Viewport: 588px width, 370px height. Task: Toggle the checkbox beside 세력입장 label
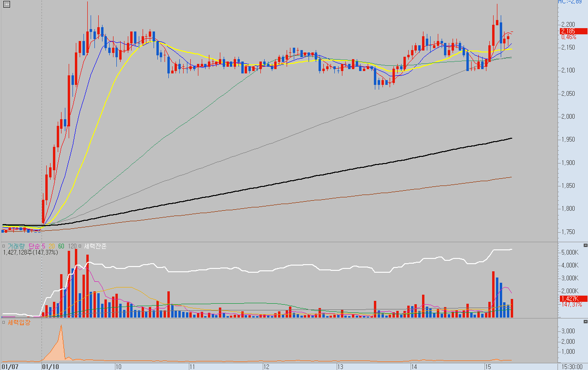click(x=3, y=323)
